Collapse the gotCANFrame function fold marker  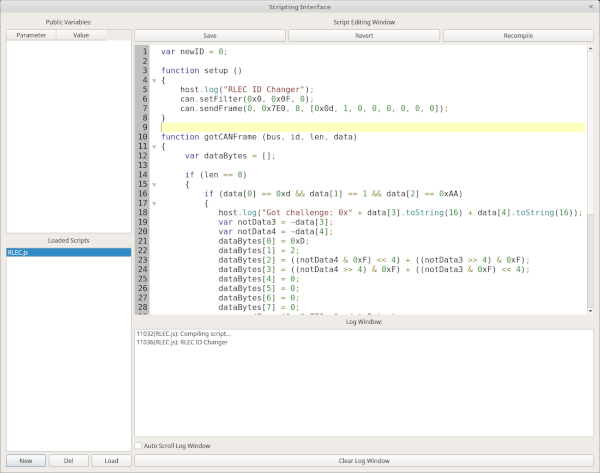pos(153,147)
